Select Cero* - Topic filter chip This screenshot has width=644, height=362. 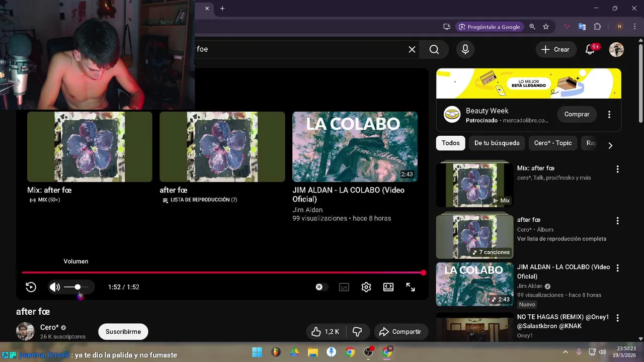click(553, 143)
